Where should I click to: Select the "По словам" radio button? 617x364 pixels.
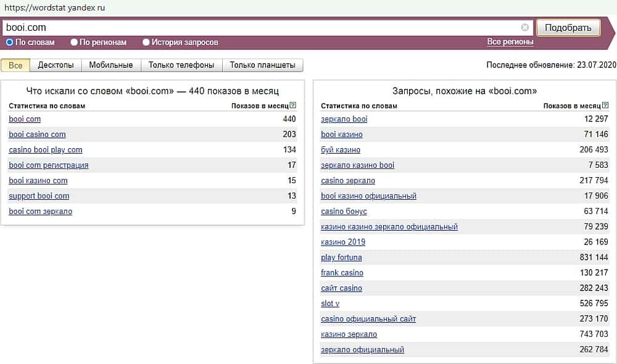pos(10,43)
